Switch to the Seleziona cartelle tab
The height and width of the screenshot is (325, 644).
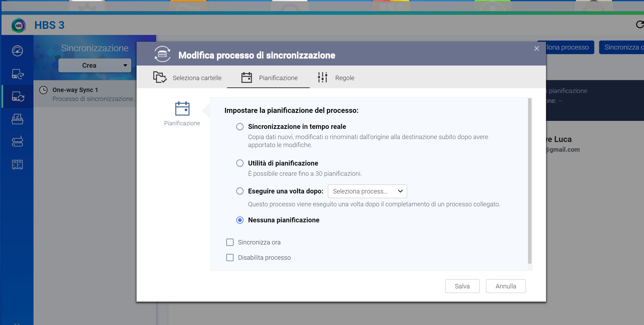pyautogui.click(x=187, y=78)
